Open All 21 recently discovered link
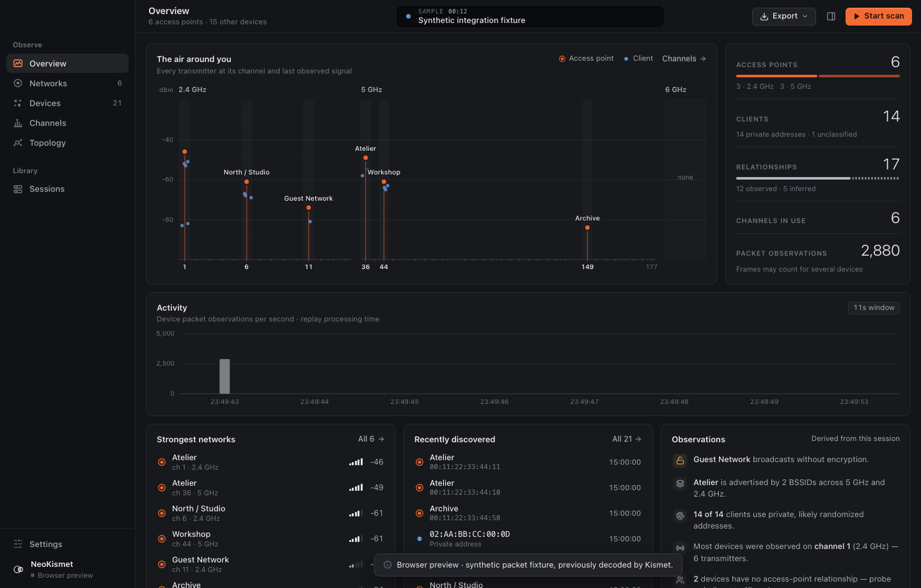Image resolution: width=921 pixels, height=588 pixels. [x=627, y=439]
